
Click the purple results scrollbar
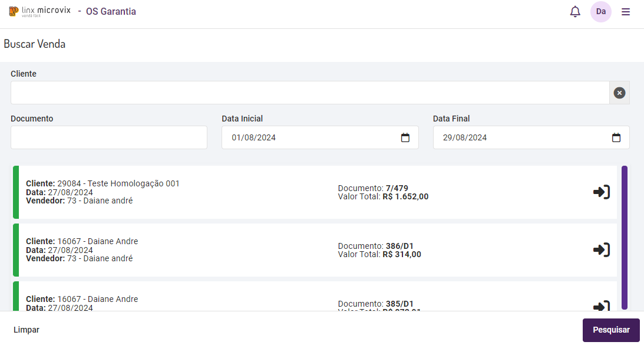pos(625,236)
